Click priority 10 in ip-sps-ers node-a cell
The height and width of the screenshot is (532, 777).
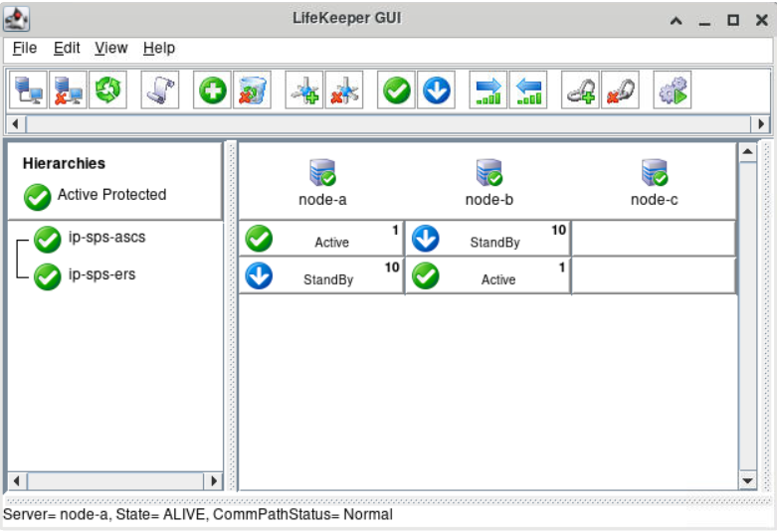(x=392, y=267)
